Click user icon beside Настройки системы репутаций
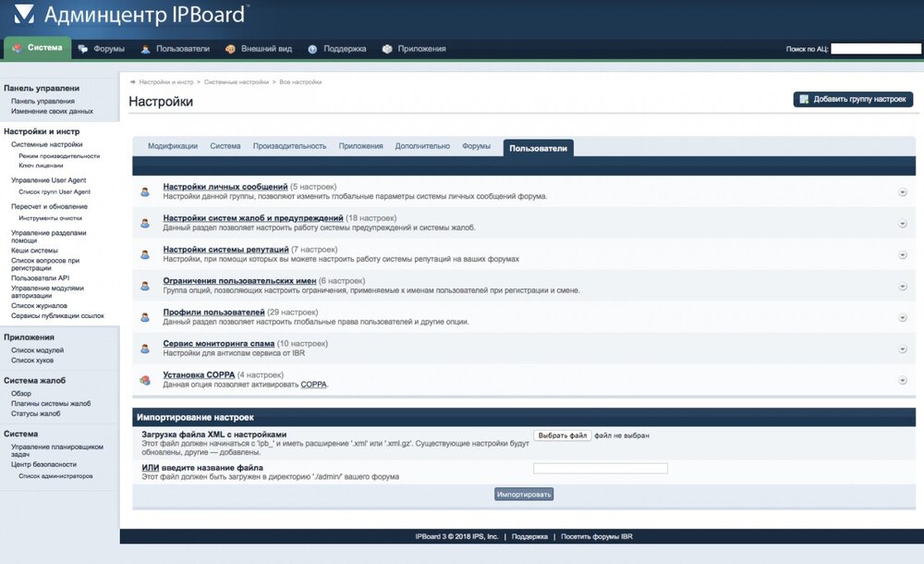The width and height of the screenshot is (924, 564). [145, 254]
